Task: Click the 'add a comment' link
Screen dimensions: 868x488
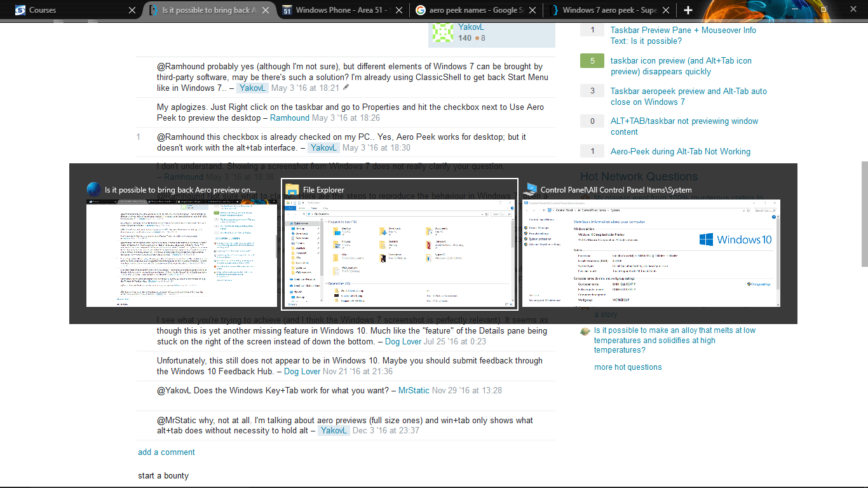Action: coord(166,452)
